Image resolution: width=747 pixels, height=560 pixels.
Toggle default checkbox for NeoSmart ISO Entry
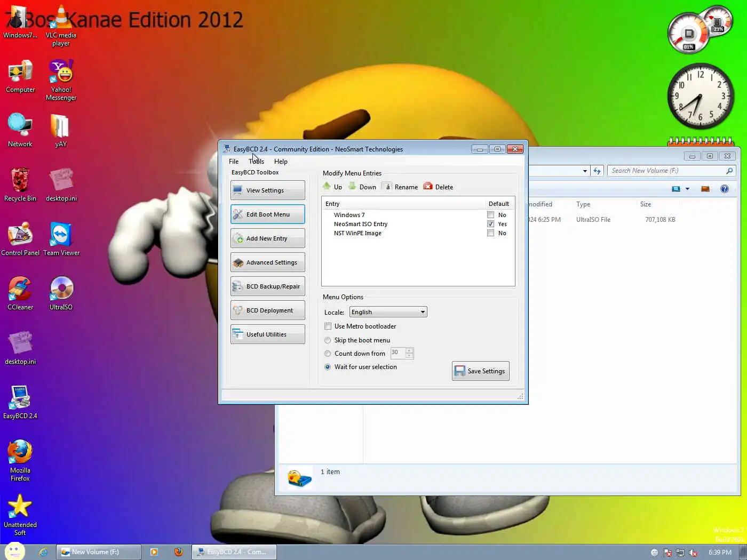tap(490, 224)
